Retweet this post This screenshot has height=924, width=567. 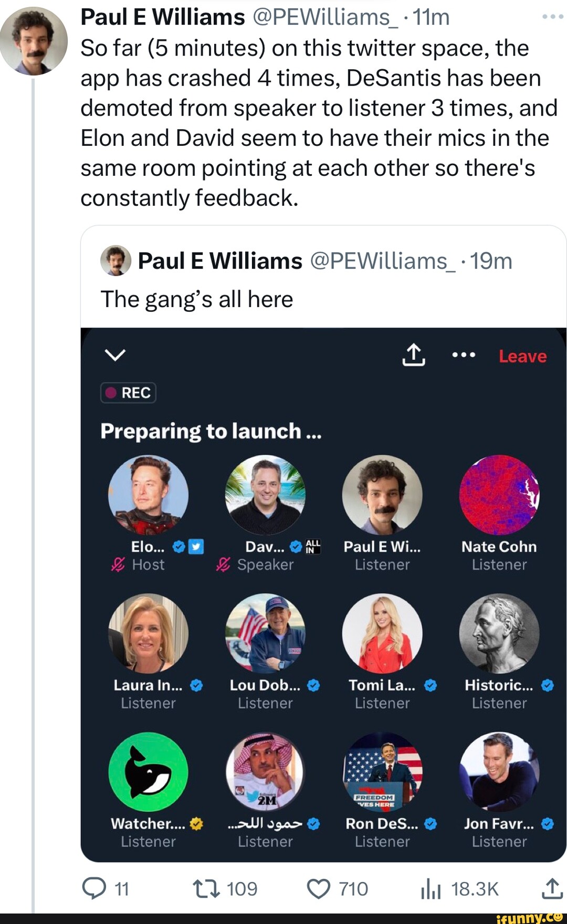[x=206, y=888]
